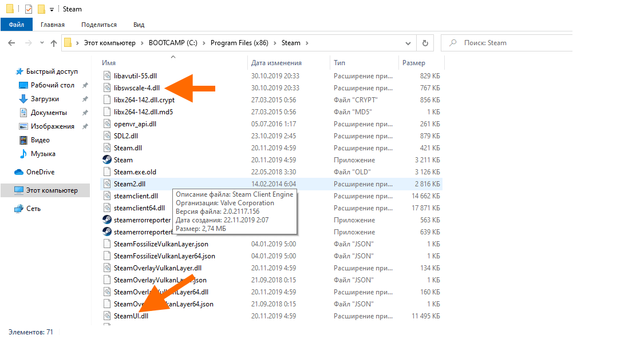Select the Steam.dll file icon
The height and width of the screenshot is (339, 644).
tap(107, 148)
